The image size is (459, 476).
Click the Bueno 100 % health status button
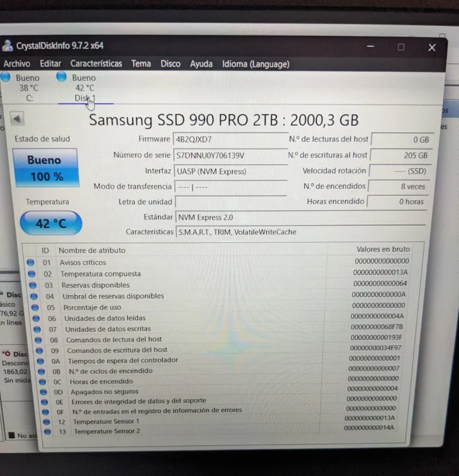[45, 168]
